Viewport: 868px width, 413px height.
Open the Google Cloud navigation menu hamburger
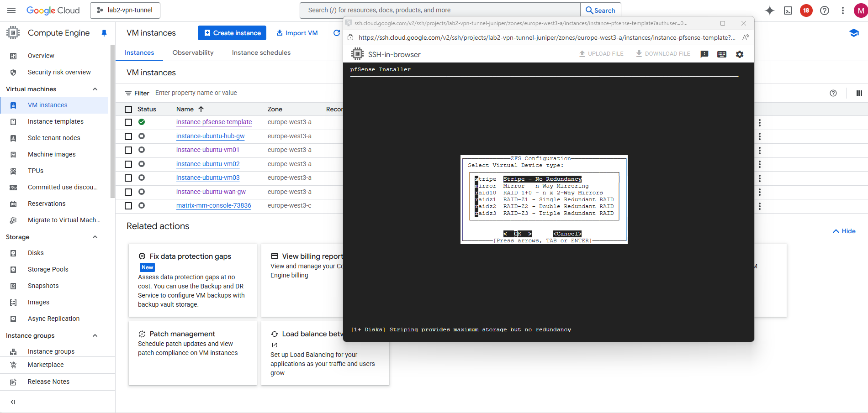click(x=11, y=10)
